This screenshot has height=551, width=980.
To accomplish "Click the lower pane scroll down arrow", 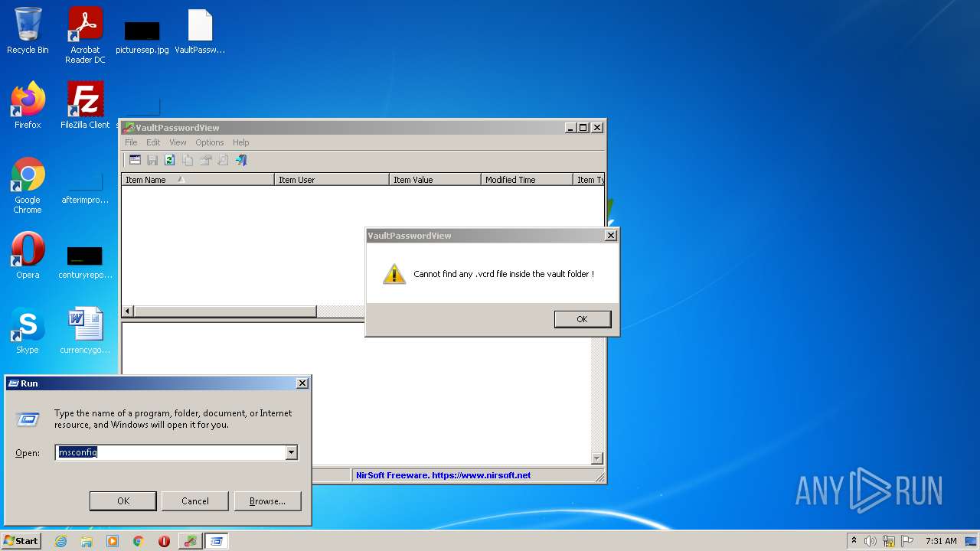I will pyautogui.click(x=597, y=458).
